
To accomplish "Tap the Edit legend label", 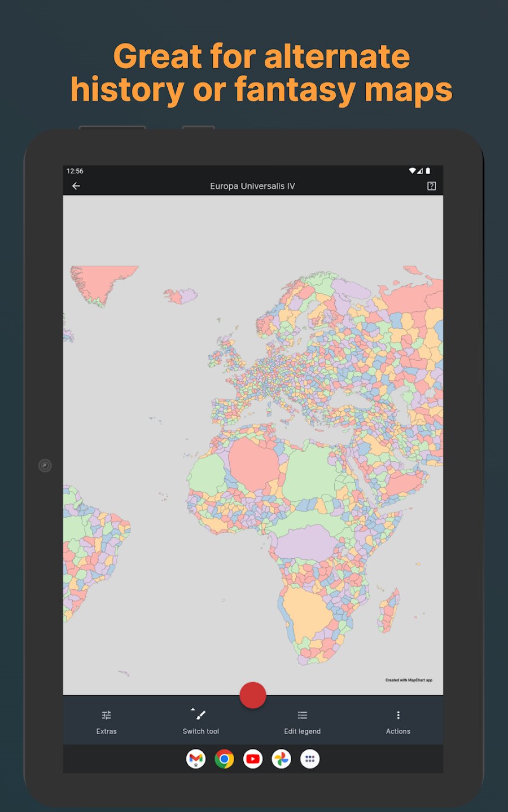I will 302,731.
